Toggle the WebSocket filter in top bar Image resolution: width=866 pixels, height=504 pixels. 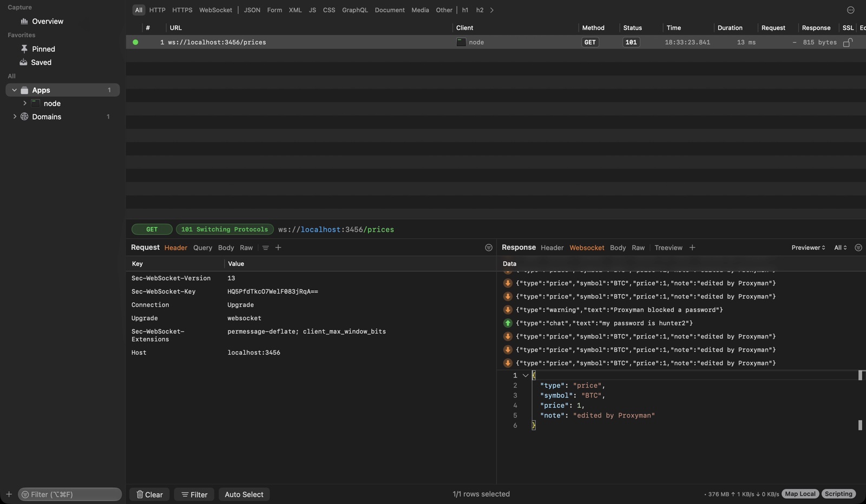tap(215, 10)
